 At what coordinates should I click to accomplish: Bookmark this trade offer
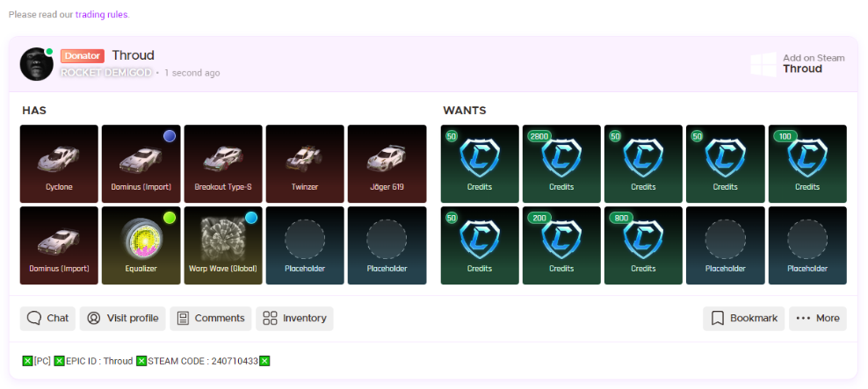click(x=743, y=318)
